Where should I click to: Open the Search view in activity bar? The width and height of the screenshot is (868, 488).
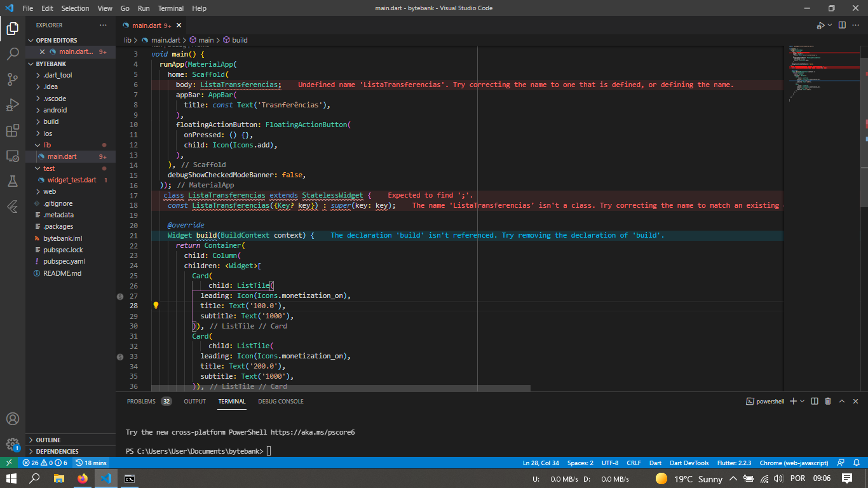13,54
